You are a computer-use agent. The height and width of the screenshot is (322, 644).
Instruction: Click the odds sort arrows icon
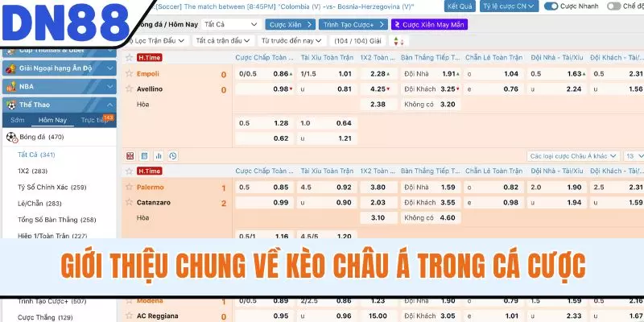tap(398, 41)
